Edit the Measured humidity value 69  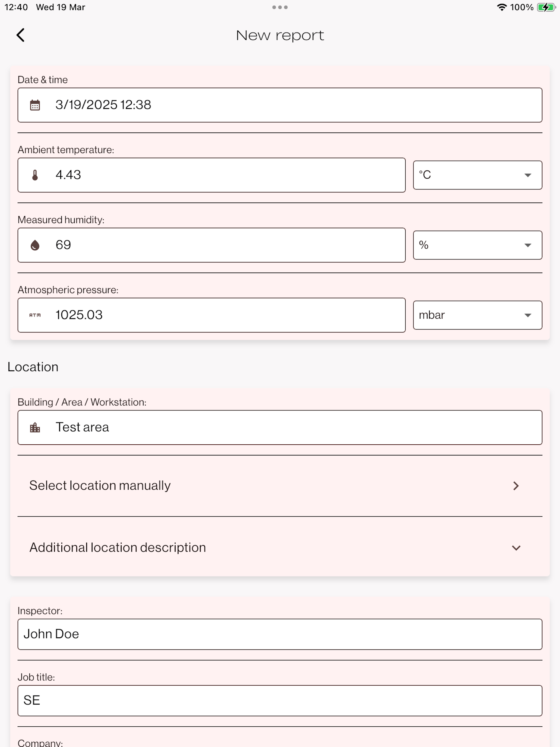point(212,245)
